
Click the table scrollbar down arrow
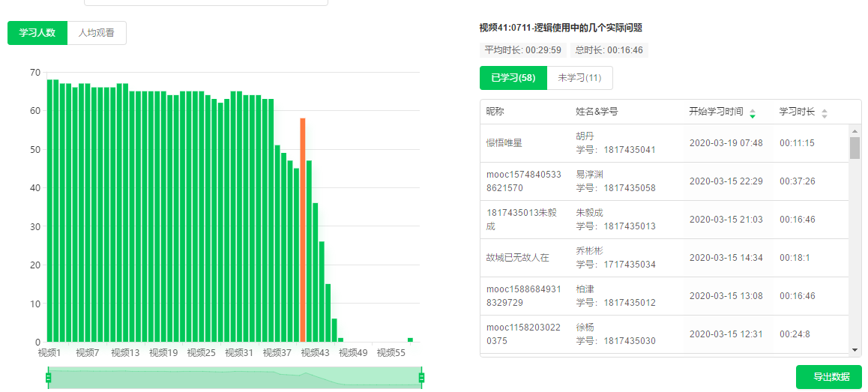pyautogui.click(x=855, y=349)
